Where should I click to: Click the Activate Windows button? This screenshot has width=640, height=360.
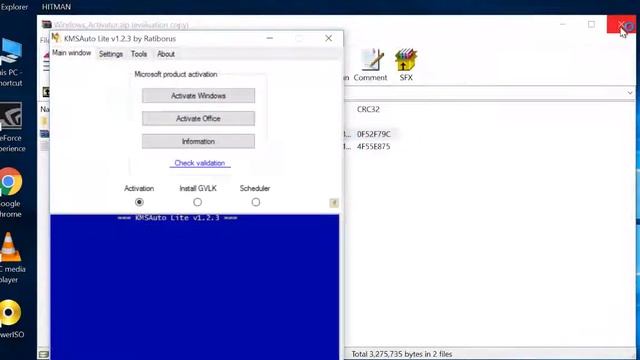tap(198, 96)
